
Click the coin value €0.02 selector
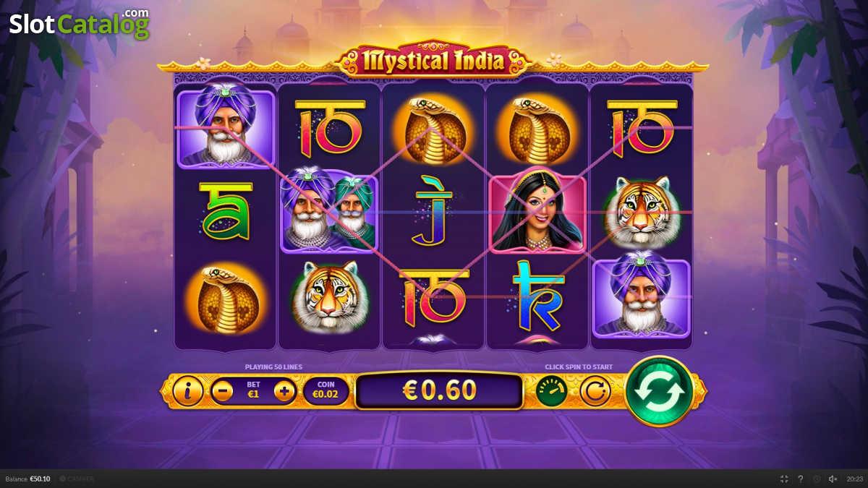[x=325, y=391]
